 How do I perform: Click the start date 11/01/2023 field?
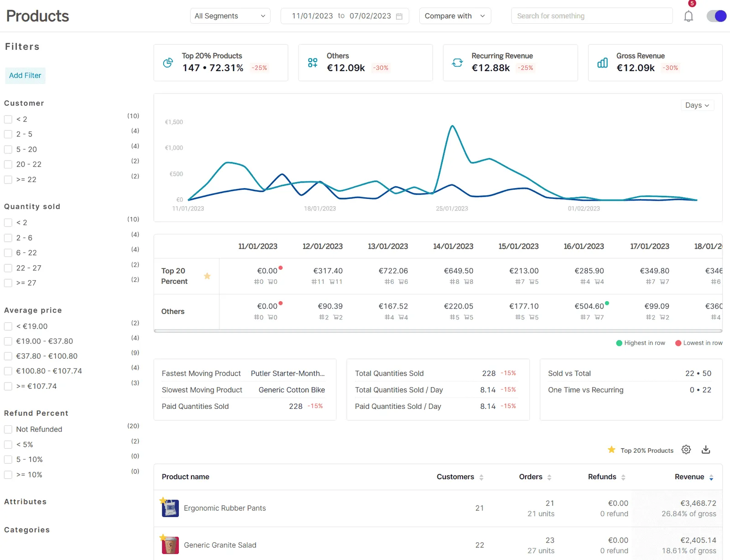coord(313,16)
